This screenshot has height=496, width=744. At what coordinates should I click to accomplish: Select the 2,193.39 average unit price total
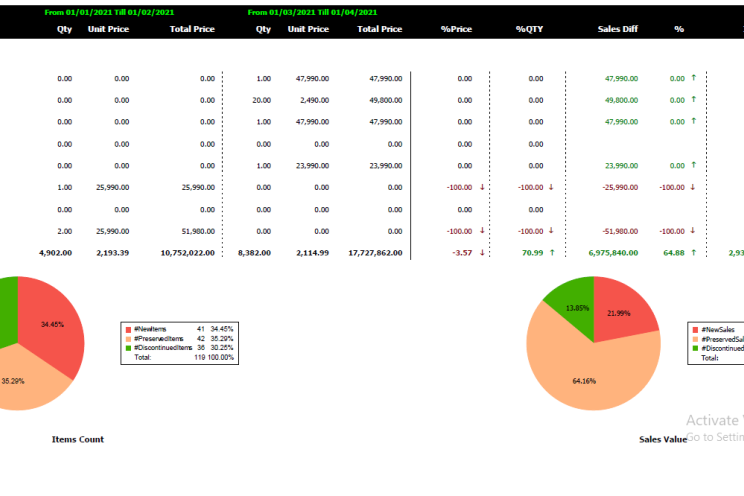pos(112,253)
